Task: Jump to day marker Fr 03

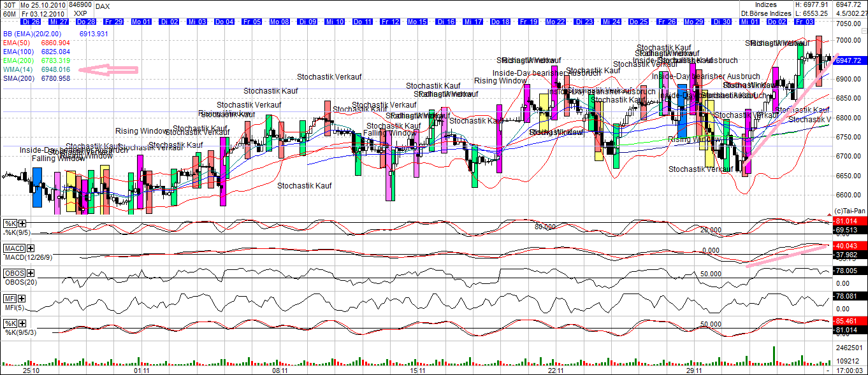Action: coord(805,22)
